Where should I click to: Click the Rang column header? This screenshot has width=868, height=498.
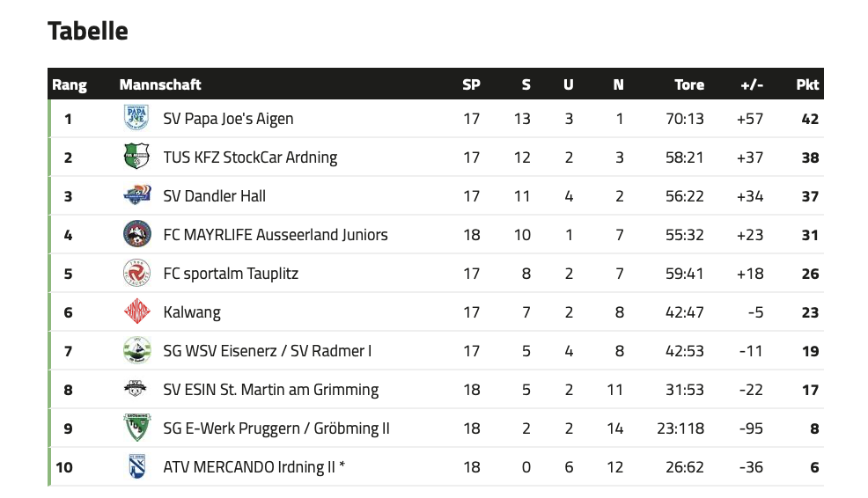[x=70, y=85]
